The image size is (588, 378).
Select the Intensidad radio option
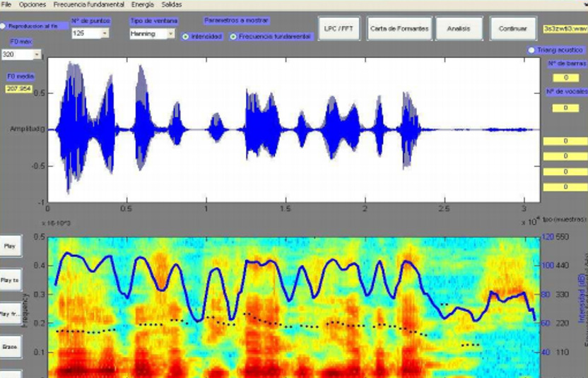pyautogui.click(x=186, y=36)
